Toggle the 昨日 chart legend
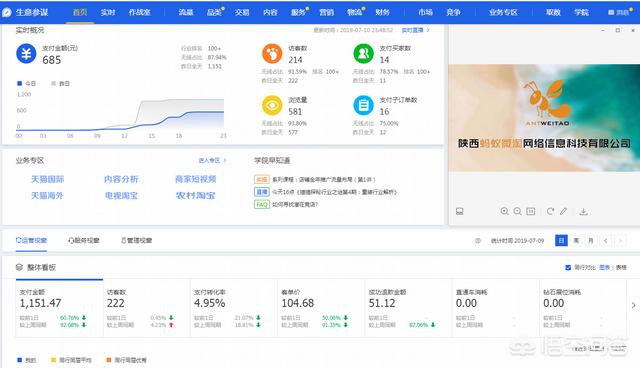Image resolution: width=640 pixels, height=368 pixels. click(60, 84)
